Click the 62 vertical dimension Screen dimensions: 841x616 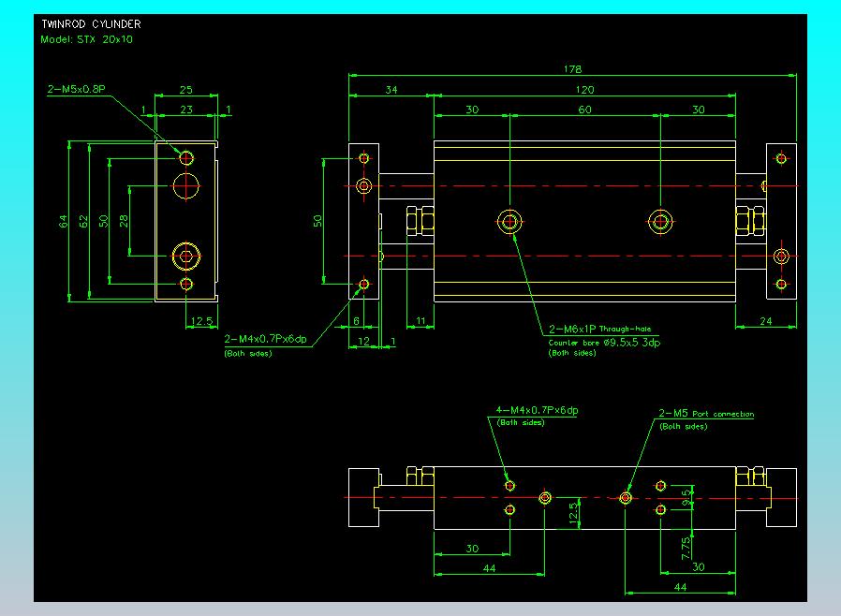pyautogui.click(x=82, y=222)
